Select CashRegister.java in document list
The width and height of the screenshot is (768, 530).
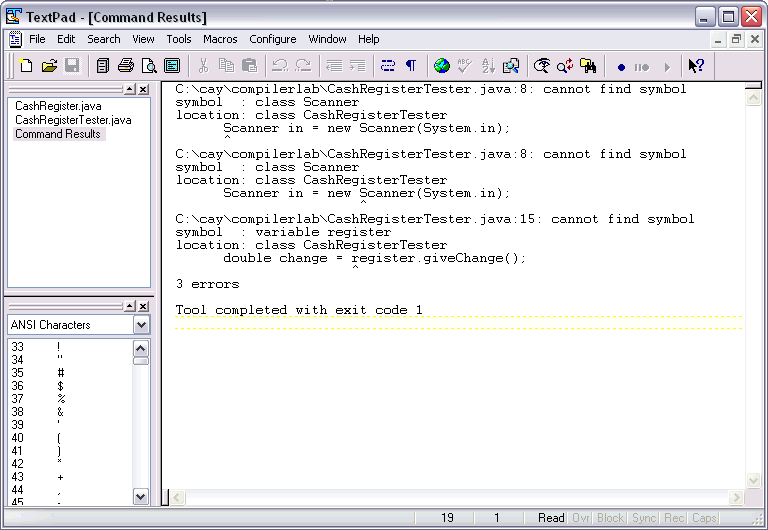pyautogui.click(x=58, y=106)
